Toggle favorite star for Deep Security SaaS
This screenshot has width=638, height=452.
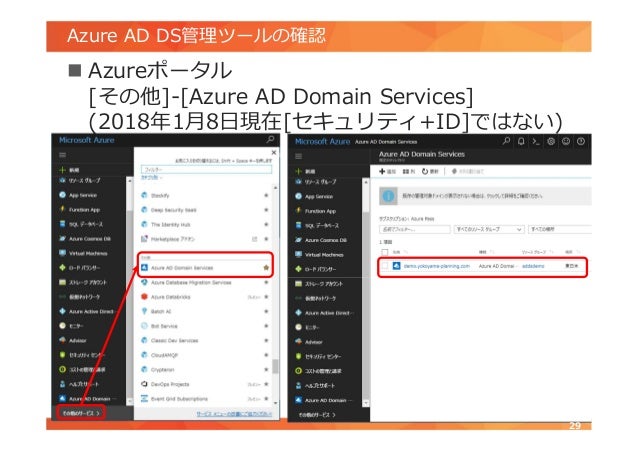[266, 210]
